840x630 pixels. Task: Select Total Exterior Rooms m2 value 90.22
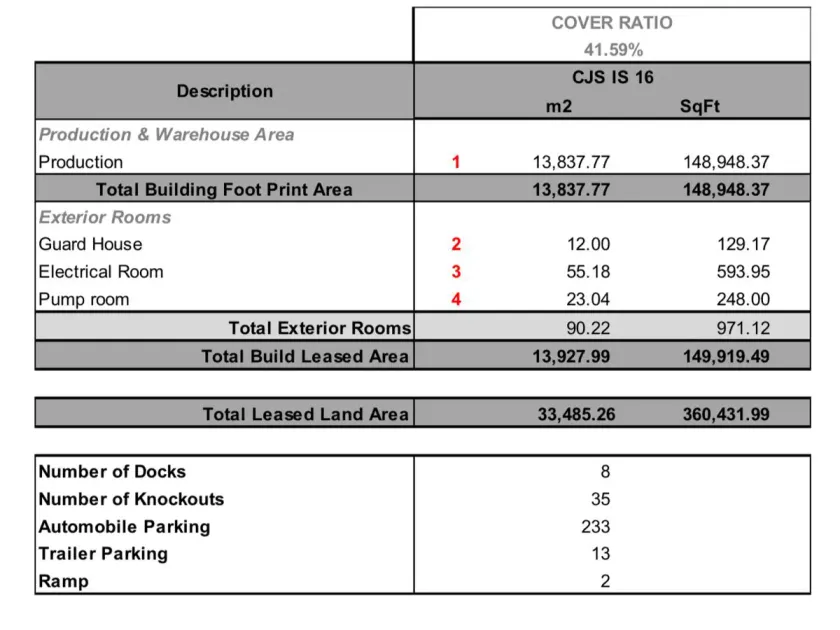tap(588, 328)
